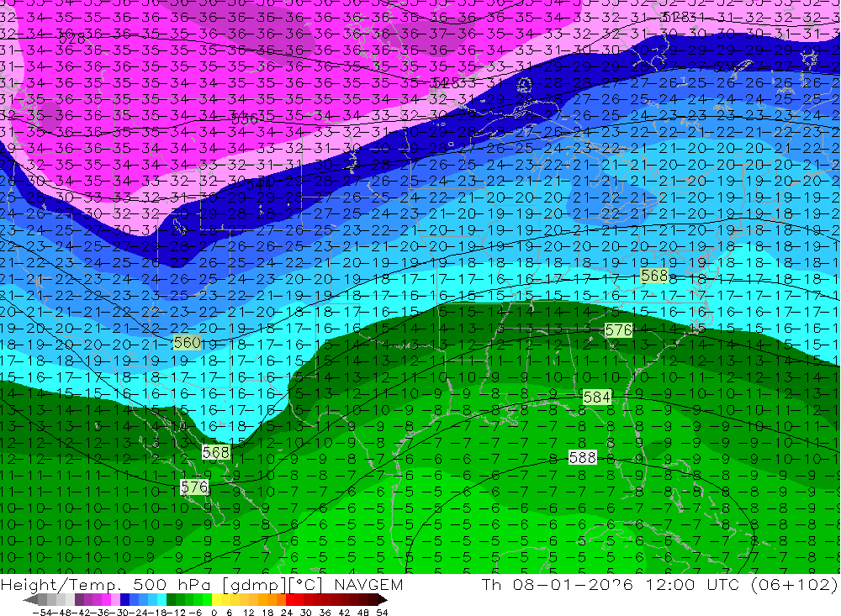This screenshot has width=841, height=616.
Task: Click the 54 tick label at legend's warm end
Action: (x=382, y=613)
